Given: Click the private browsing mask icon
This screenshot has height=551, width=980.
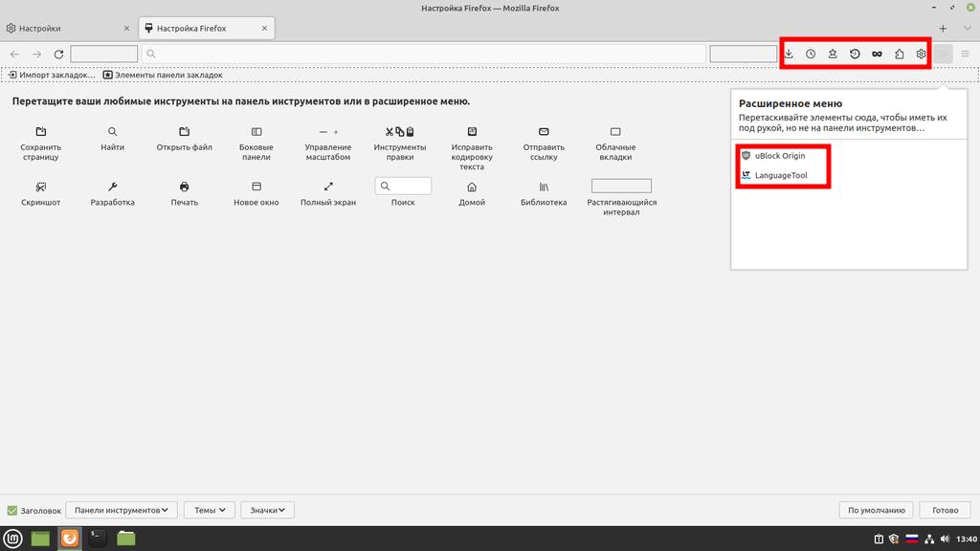Looking at the screenshot, I should click(x=877, y=55).
